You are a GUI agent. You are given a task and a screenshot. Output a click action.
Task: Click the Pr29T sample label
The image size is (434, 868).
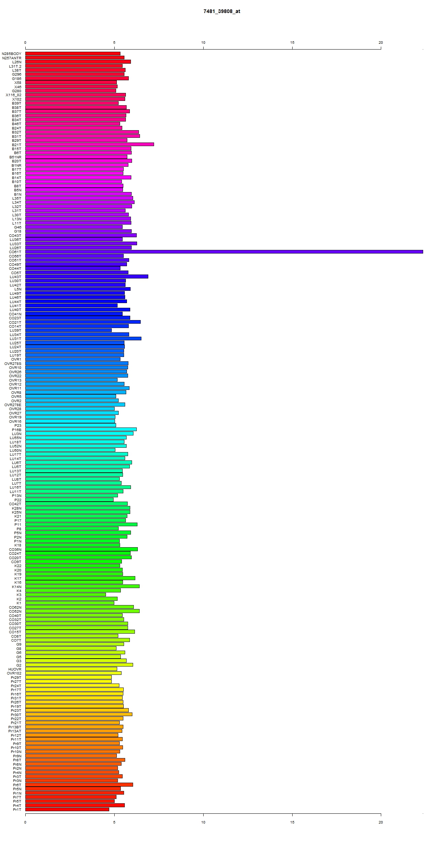tap(16, 678)
